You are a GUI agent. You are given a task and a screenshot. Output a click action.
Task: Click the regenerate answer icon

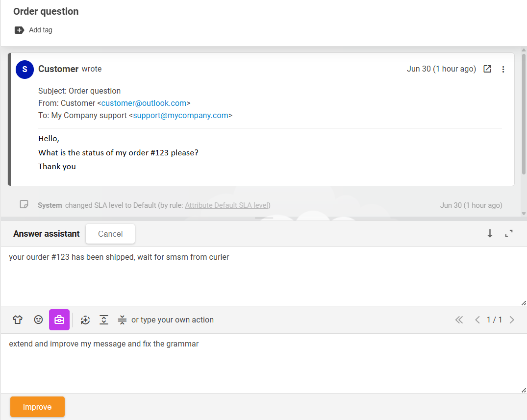85,320
